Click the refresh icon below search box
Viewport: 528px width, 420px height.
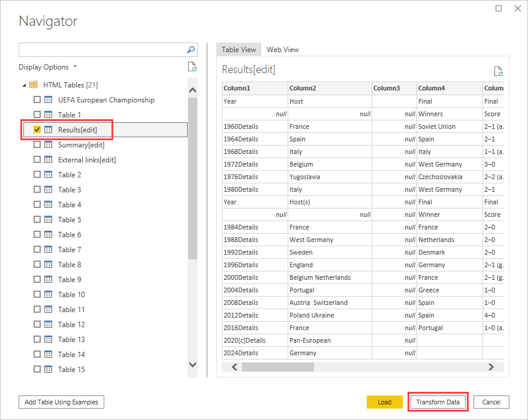tap(192, 67)
